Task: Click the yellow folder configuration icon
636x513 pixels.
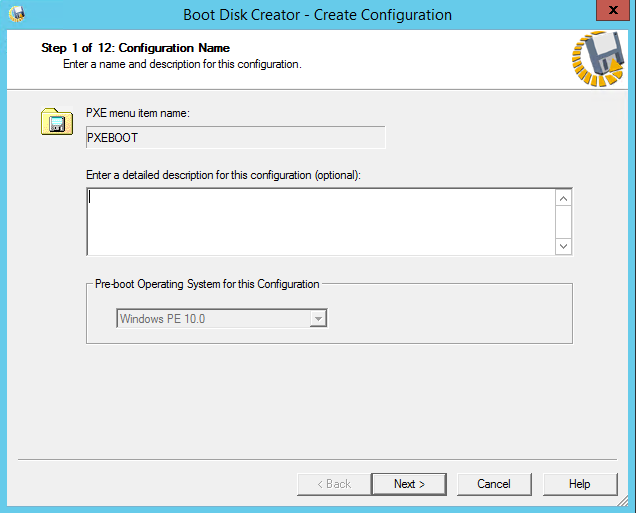Action: (x=57, y=121)
